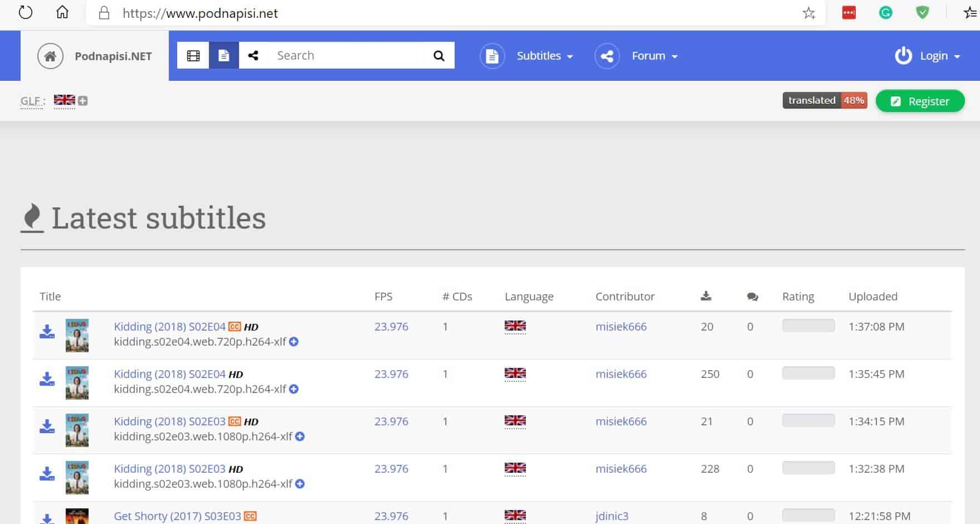
Task: Click the # CDs column header
Action: 457,297
